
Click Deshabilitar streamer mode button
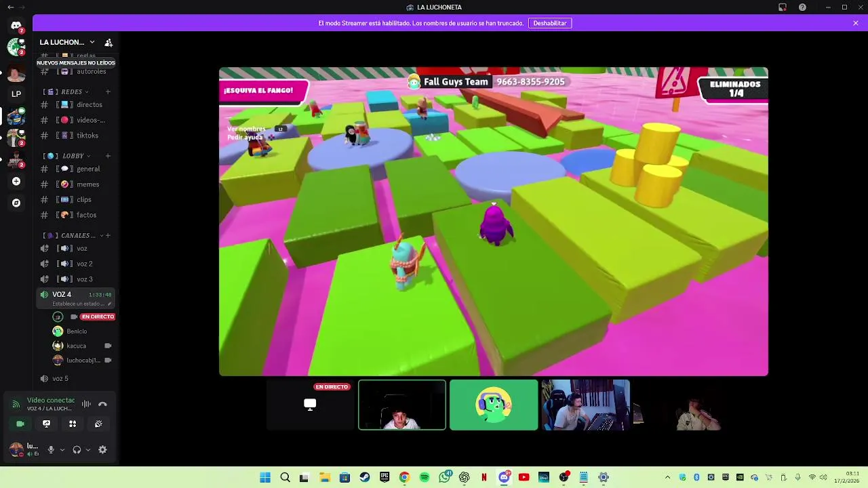550,23
